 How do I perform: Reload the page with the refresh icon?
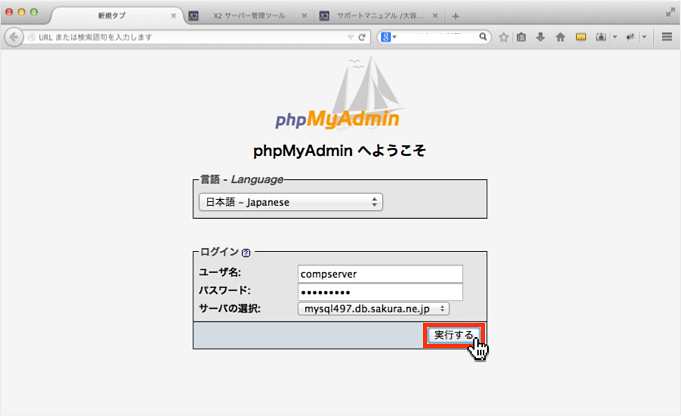pos(362,37)
